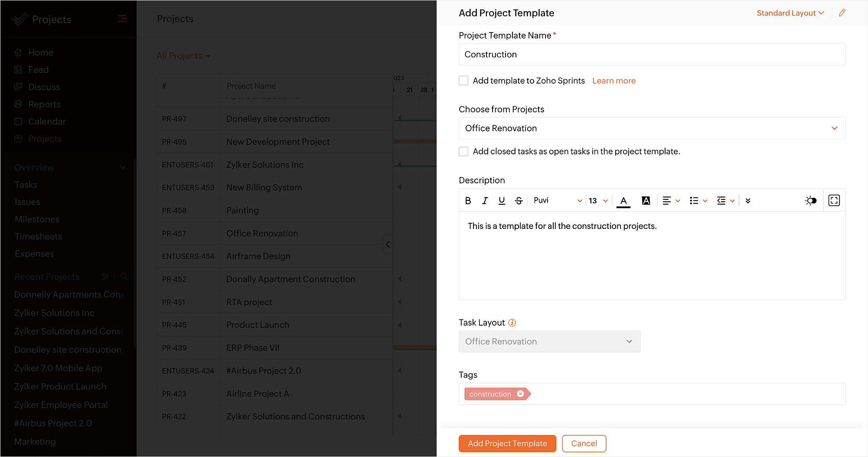The width and height of the screenshot is (868, 457).
Task: Apply italic formatting in description editor
Action: (x=485, y=200)
